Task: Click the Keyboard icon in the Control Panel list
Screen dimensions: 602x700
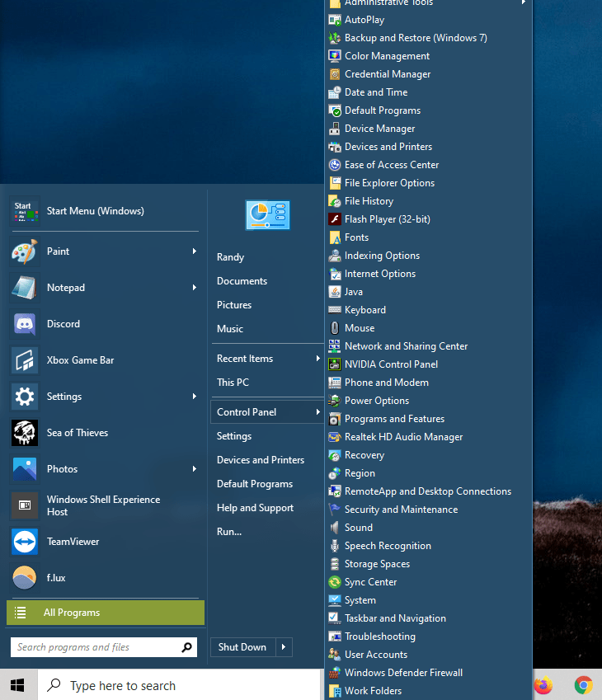Action: point(335,310)
